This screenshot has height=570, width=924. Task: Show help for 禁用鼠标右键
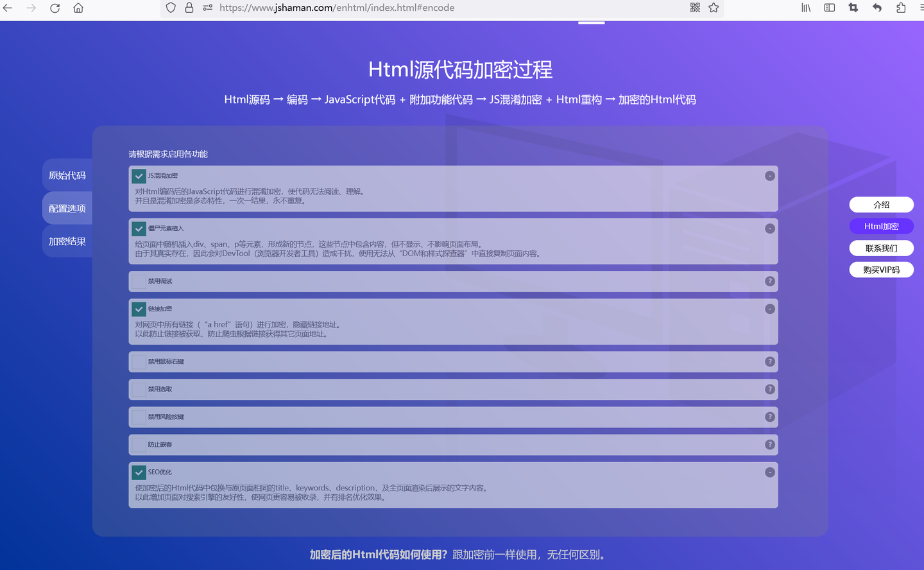[770, 361]
